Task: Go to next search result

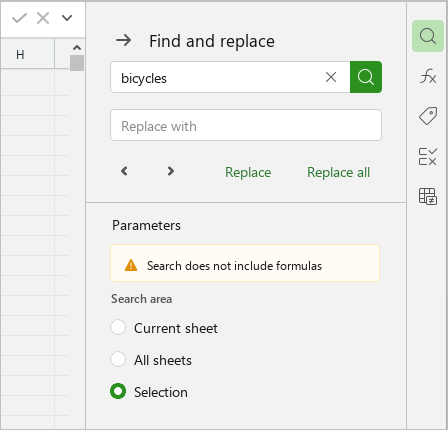Action: point(171,171)
